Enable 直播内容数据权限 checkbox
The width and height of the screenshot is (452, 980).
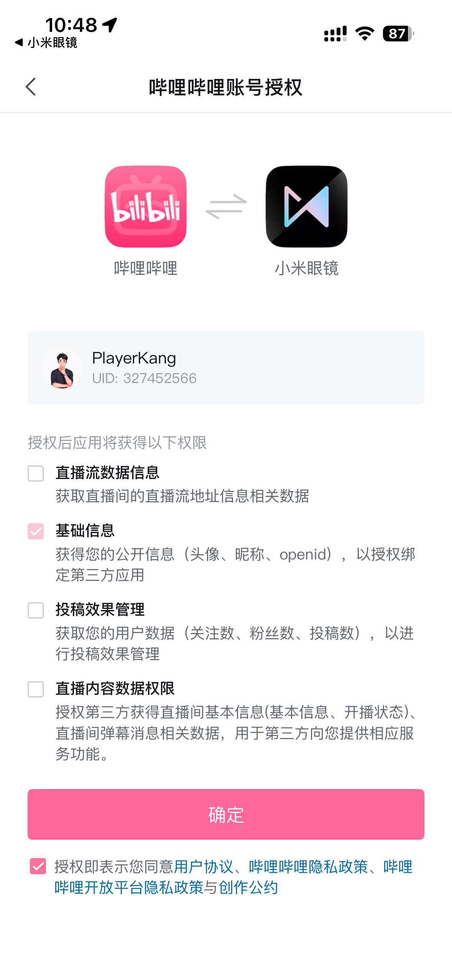[36, 689]
